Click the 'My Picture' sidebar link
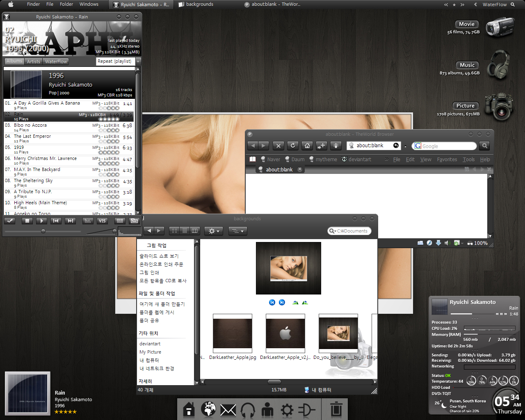 150,352
